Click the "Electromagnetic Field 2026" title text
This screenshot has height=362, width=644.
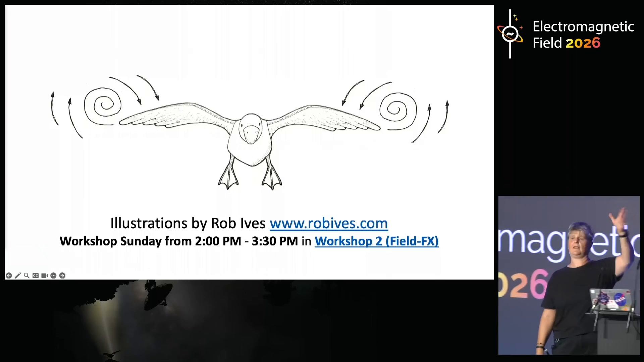(583, 35)
